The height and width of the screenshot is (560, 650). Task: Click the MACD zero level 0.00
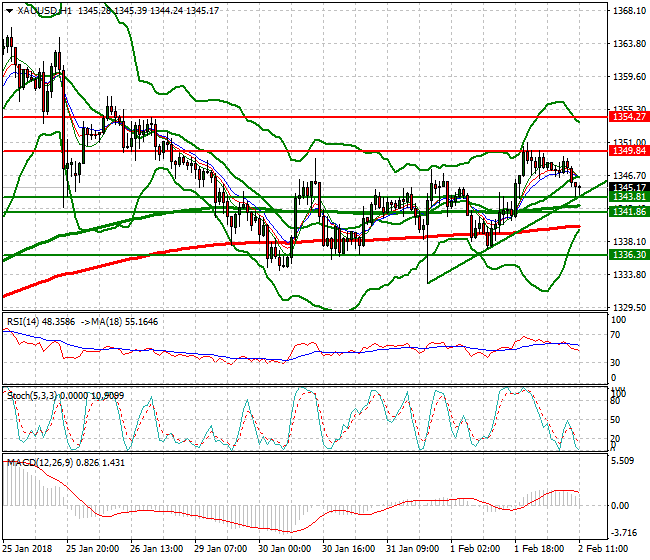(620, 506)
